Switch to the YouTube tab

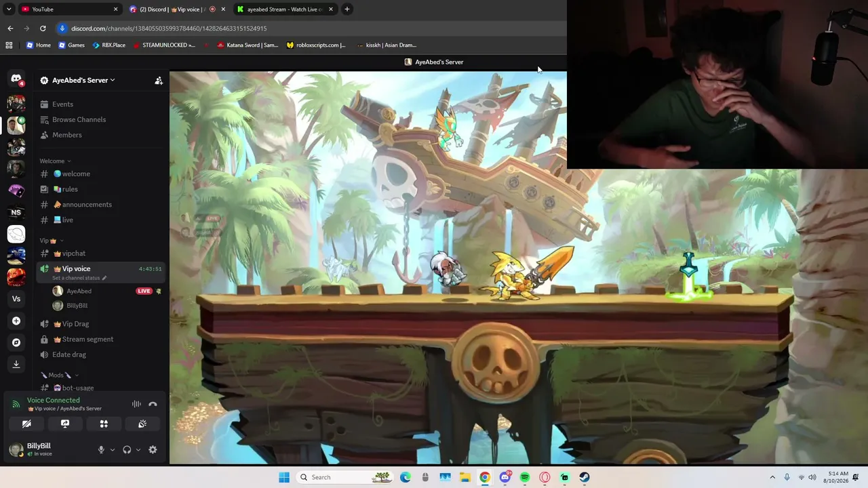(x=69, y=9)
